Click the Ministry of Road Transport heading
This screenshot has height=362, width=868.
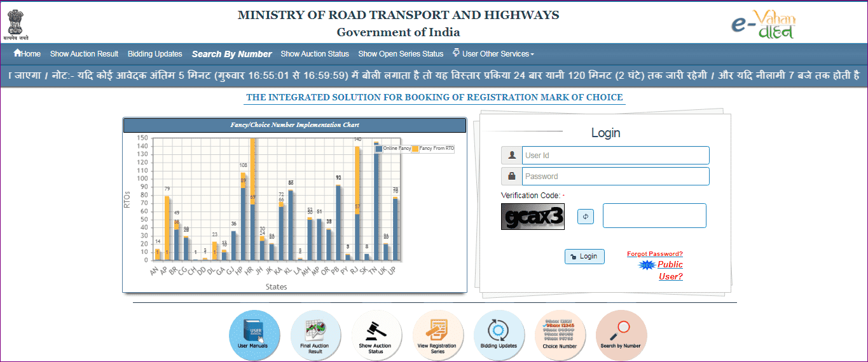coord(398,15)
